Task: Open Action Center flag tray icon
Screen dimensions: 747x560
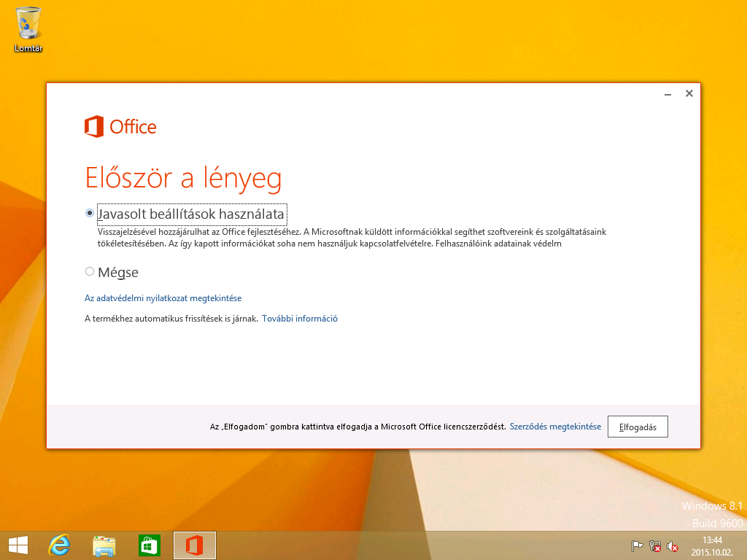Action: click(637, 546)
